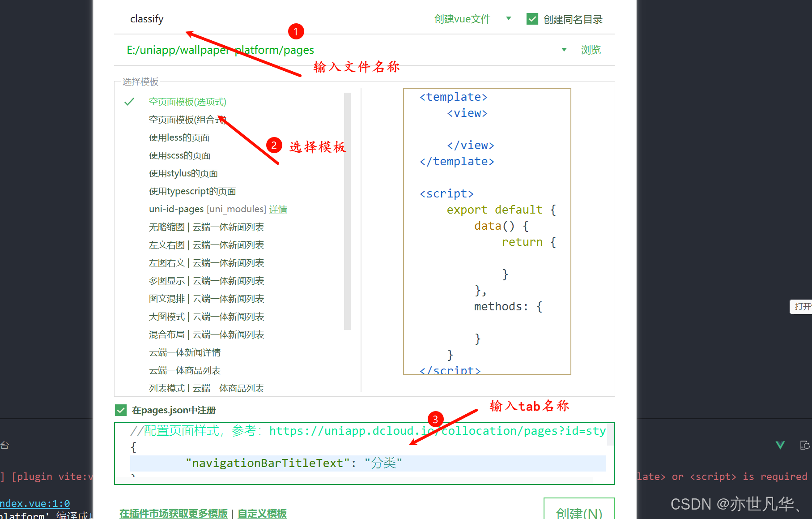
Task: Open the ndex.vue:1:0 link in console
Action: click(x=35, y=503)
